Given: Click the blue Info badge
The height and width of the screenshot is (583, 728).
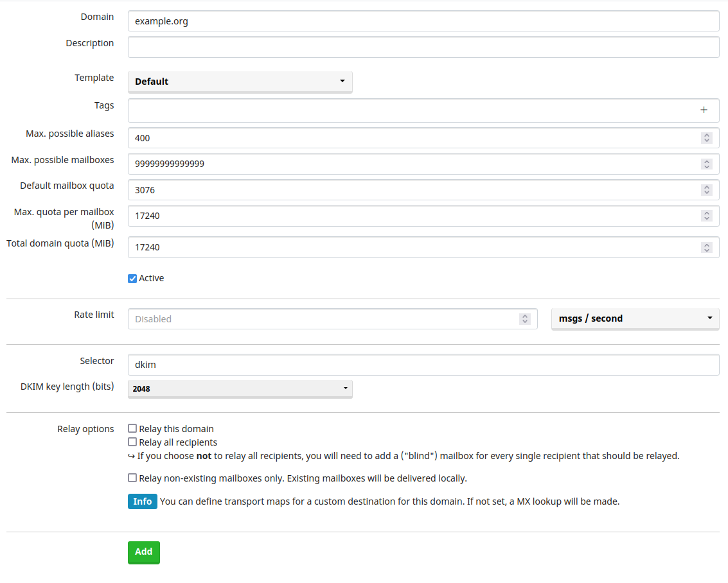Looking at the screenshot, I should [143, 501].
